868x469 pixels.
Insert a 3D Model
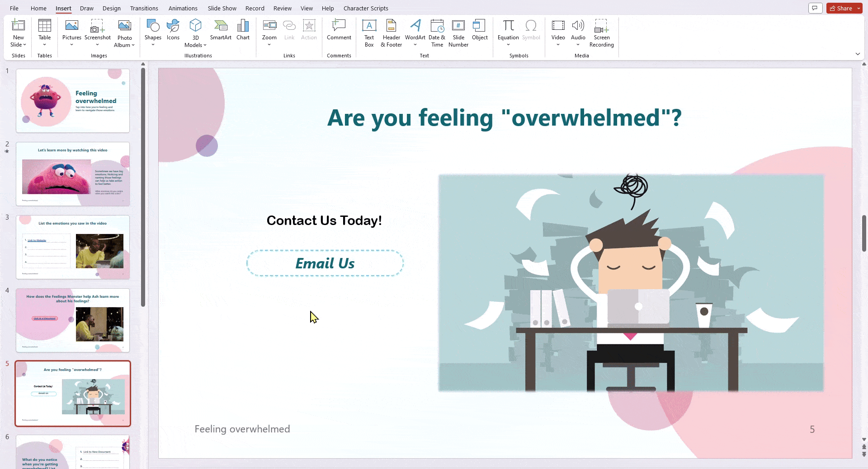click(x=195, y=32)
